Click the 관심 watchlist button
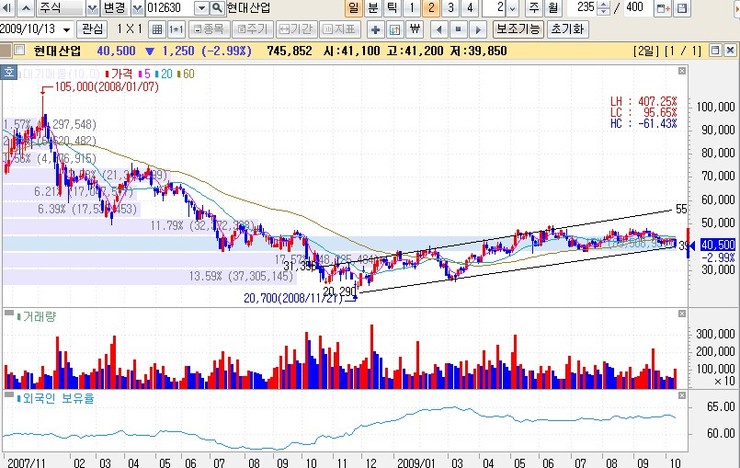Viewport: 740px width, 468px height. (x=92, y=29)
